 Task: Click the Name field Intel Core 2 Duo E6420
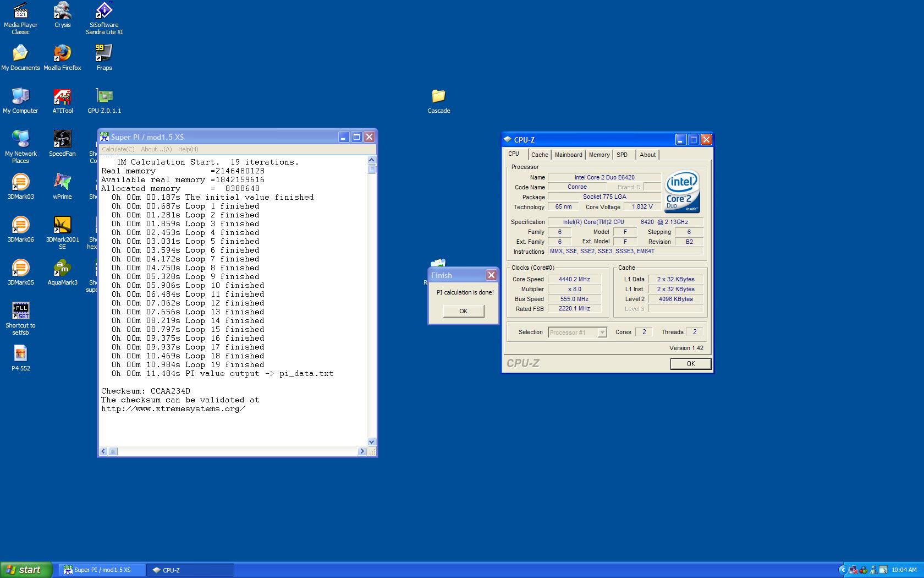pos(604,178)
